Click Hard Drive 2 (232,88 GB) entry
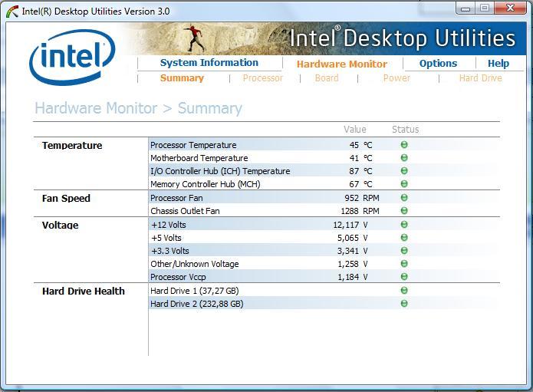 click(x=197, y=304)
